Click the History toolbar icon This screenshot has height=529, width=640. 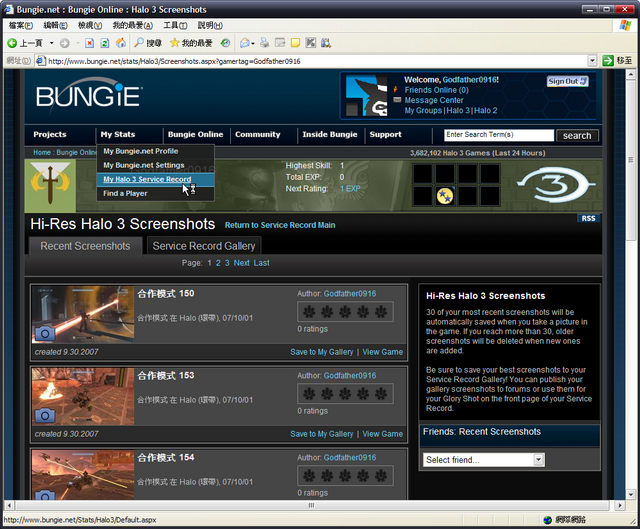point(225,43)
